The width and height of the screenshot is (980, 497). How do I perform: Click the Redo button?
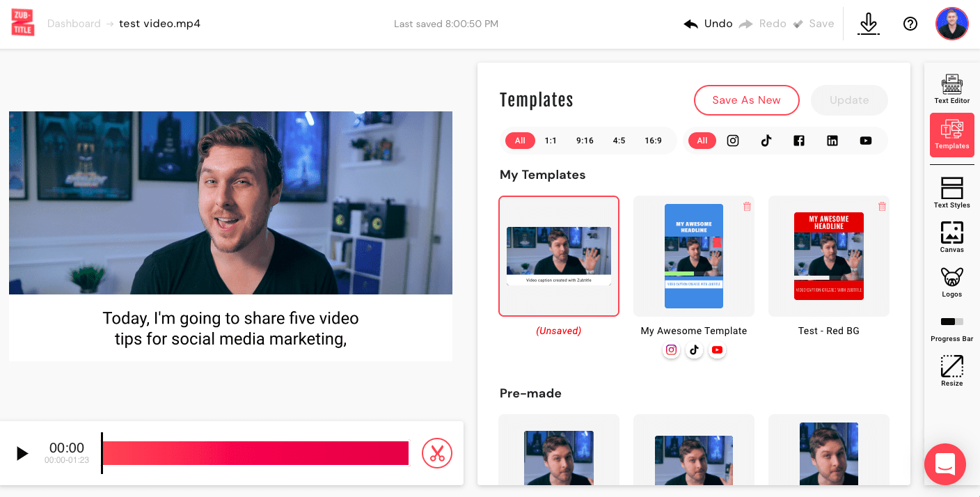pyautogui.click(x=762, y=24)
